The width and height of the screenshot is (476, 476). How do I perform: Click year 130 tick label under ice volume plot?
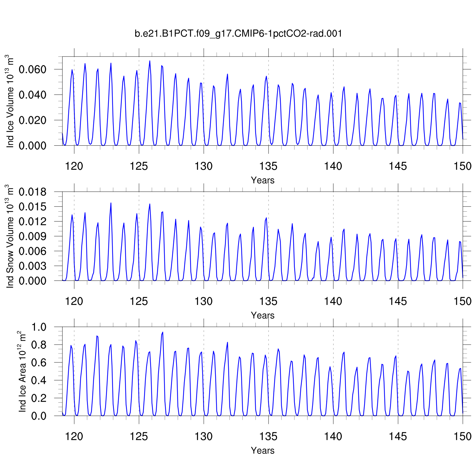coord(203,166)
